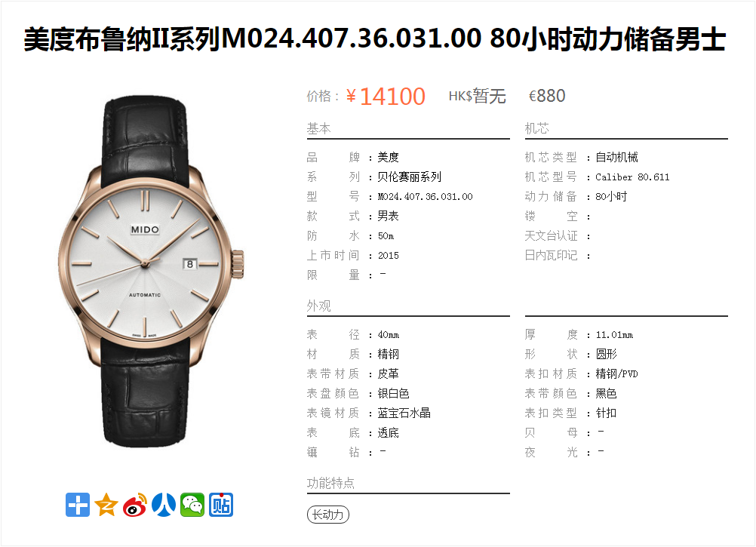The height and width of the screenshot is (547, 756).
Task: Click the Caliber 80.611 movement value
Action: click(632, 177)
